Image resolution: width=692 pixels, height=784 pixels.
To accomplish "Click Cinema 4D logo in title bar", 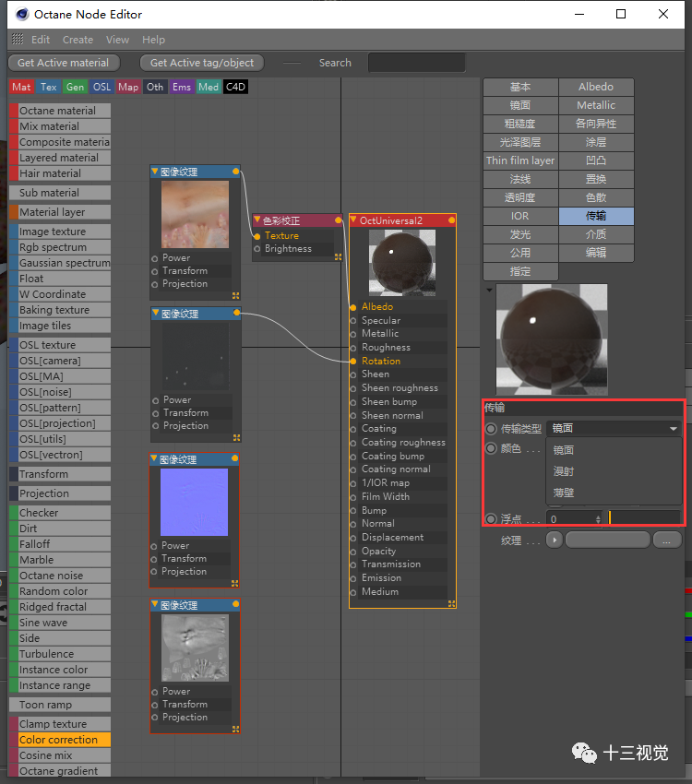I will [22, 14].
